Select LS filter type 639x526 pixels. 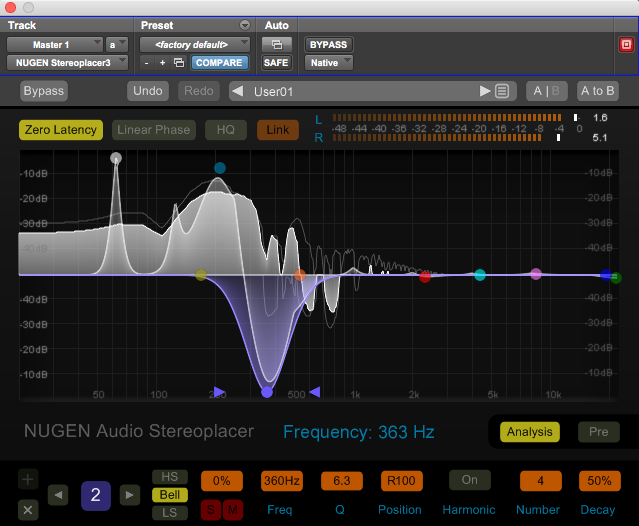(170, 513)
